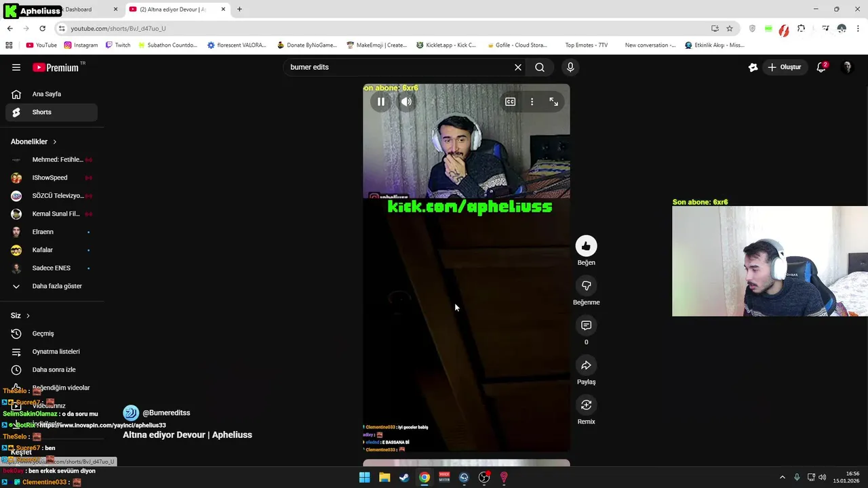The width and height of the screenshot is (868, 488).
Task: Expand the Abonelikler section
Action: pos(34,142)
